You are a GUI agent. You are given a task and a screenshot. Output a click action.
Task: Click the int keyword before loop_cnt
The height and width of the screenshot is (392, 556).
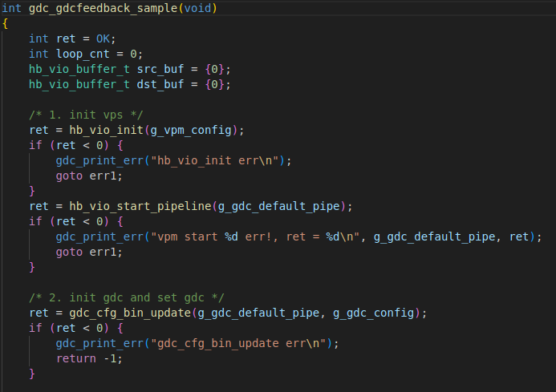pos(39,54)
